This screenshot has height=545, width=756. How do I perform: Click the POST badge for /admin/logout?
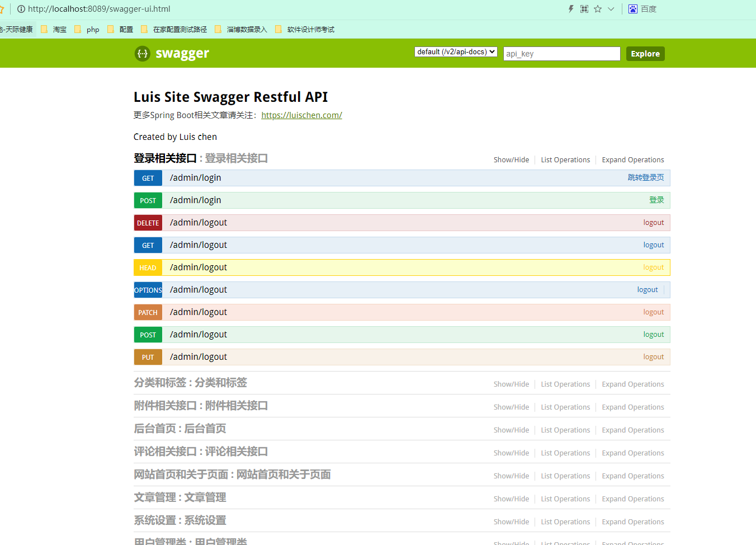coord(148,335)
